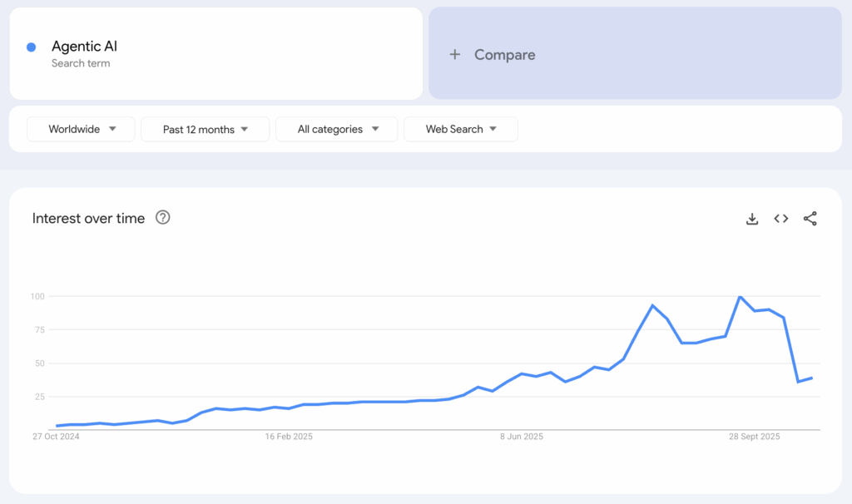Select the 16 Feb 2025 date label

[288, 437]
